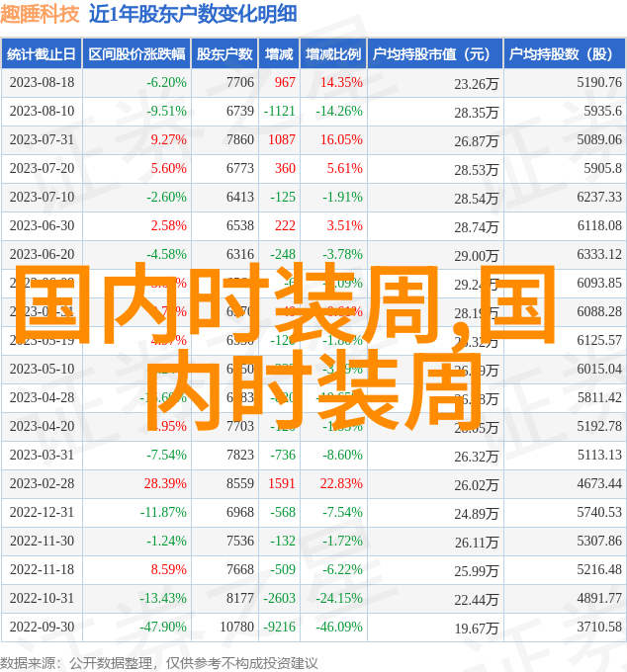This screenshot has height=672, width=627.
Task: Select the 区间股价涨跌幅 column header
Action: click(x=136, y=54)
